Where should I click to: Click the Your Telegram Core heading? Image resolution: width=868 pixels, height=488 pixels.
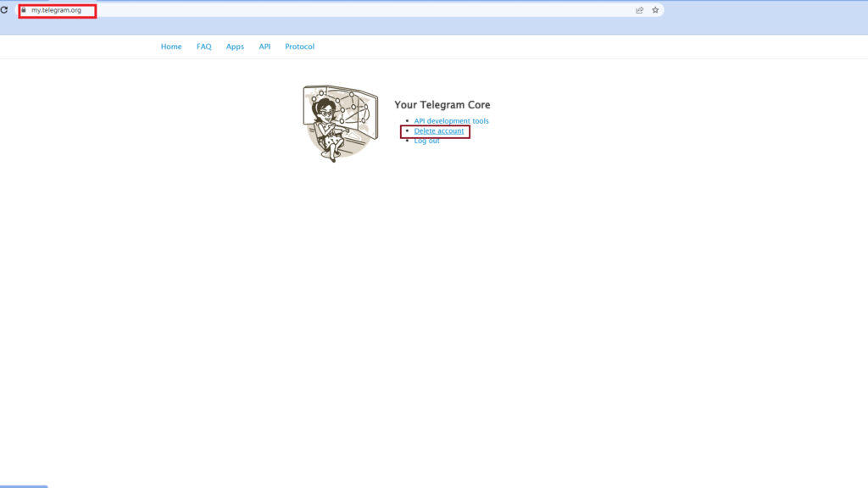(x=442, y=104)
